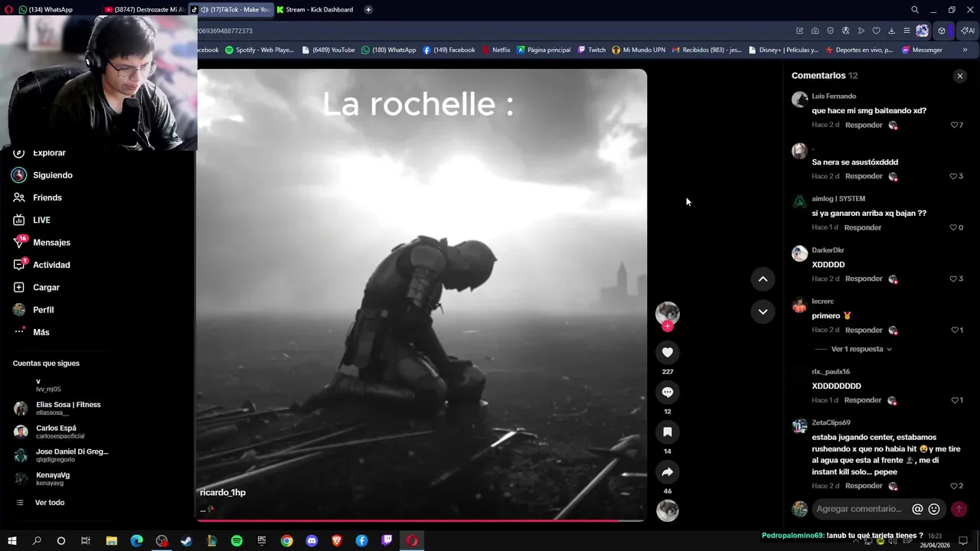This screenshot has height=551, width=980.
Task: Insert a mention with the @ icon
Action: pos(917,509)
